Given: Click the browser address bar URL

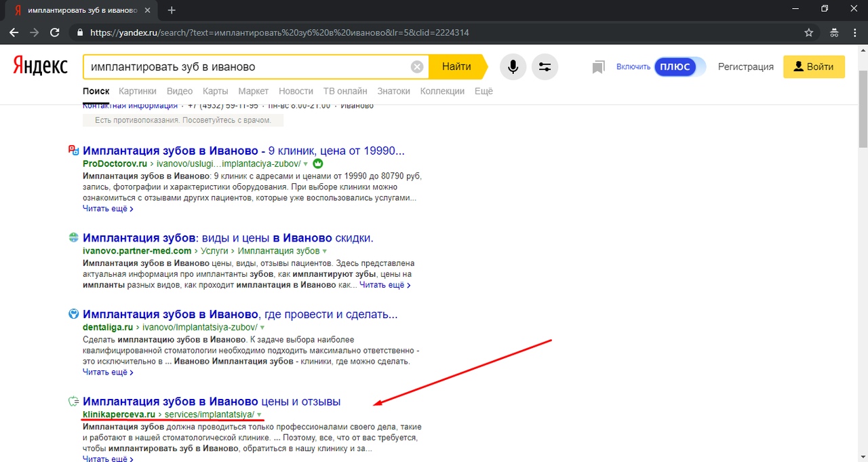Looking at the screenshot, I should 279,32.
